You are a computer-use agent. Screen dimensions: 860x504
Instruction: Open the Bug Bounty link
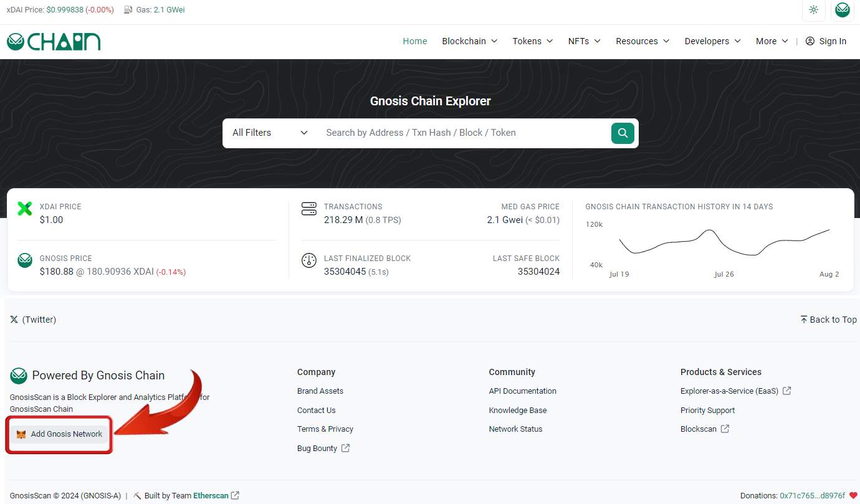coord(317,449)
